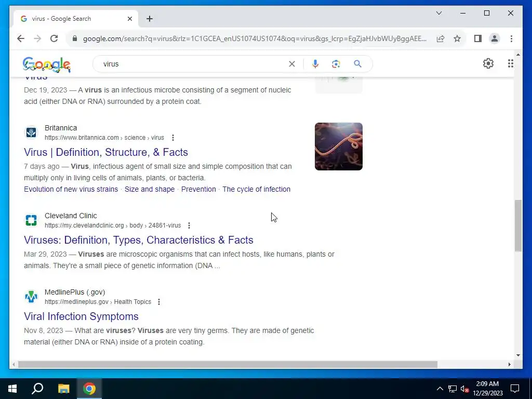Viewport: 532px width, 399px height.
Task: Open Viral Infection Symptoms result
Action: point(81,316)
